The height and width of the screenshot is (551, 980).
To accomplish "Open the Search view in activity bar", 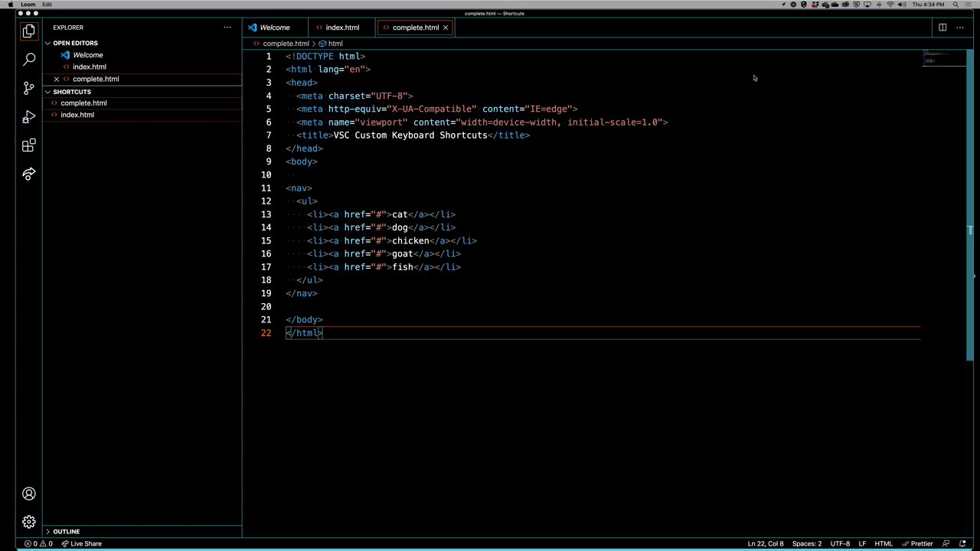I will 28,60.
